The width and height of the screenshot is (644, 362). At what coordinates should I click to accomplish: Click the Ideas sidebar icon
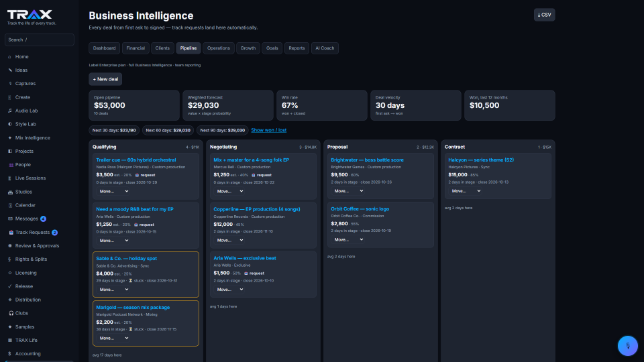10,70
